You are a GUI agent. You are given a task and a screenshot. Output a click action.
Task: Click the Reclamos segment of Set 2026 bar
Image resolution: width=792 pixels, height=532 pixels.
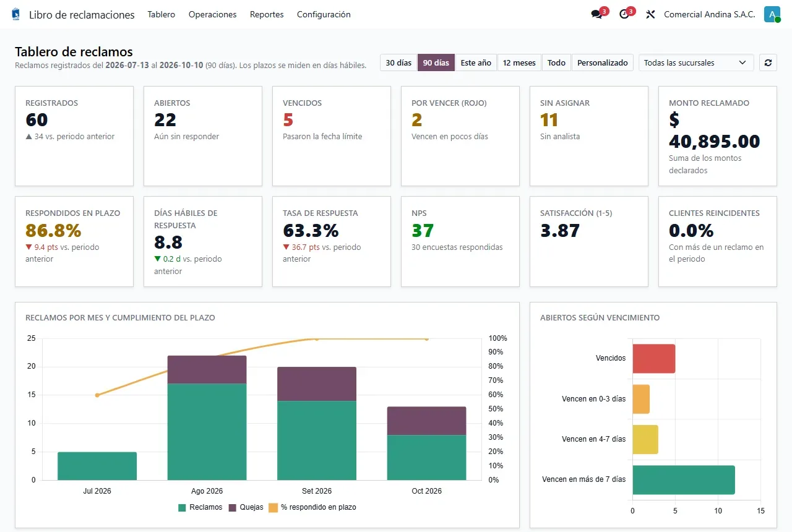tap(317, 440)
